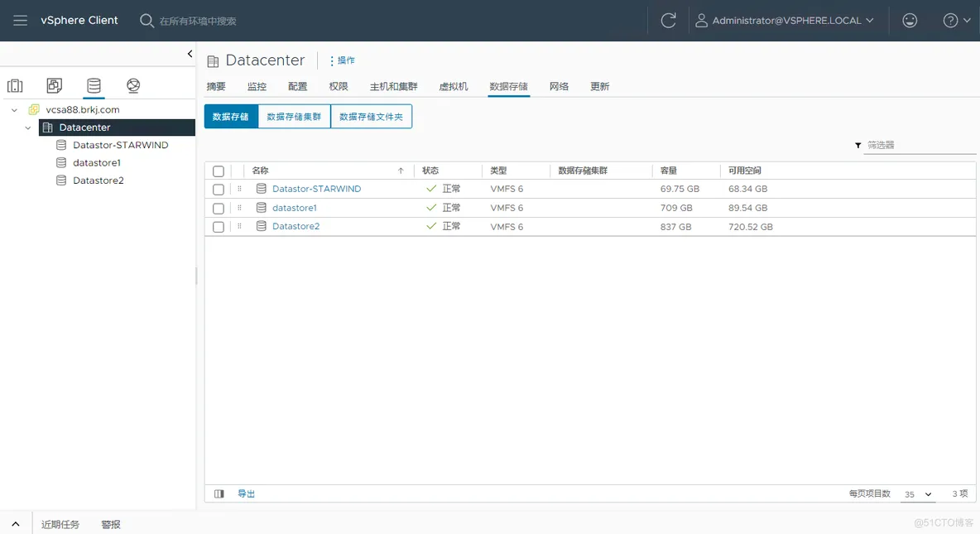Select datastore1 in the navigation tree
Viewport: 980px width, 534px height.
(96, 162)
